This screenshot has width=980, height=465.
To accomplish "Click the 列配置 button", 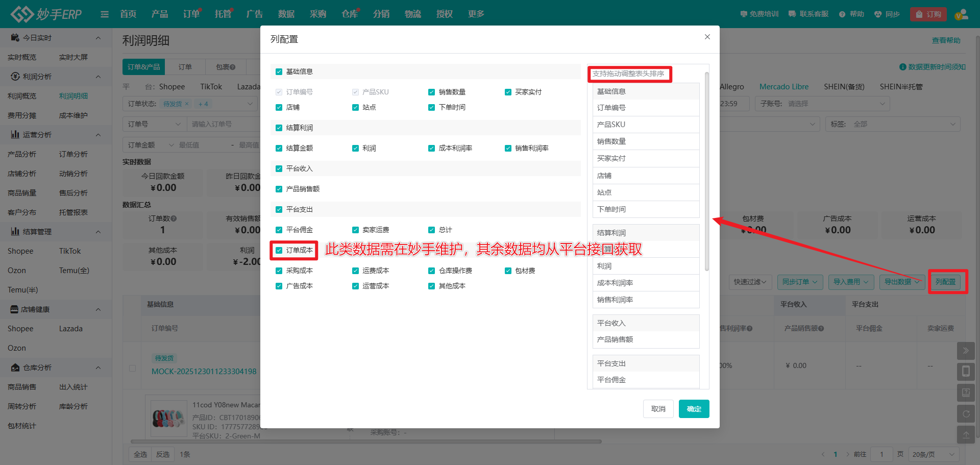I will click(946, 282).
